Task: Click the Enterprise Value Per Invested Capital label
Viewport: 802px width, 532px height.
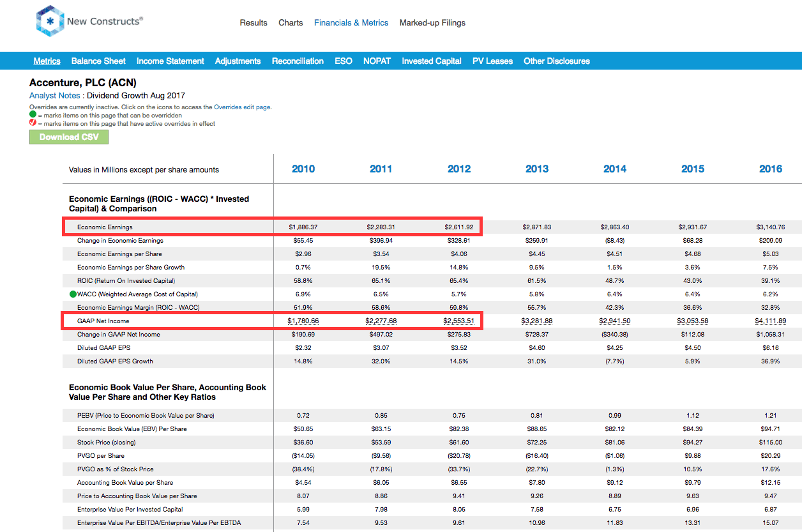Action: click(130, 510)
